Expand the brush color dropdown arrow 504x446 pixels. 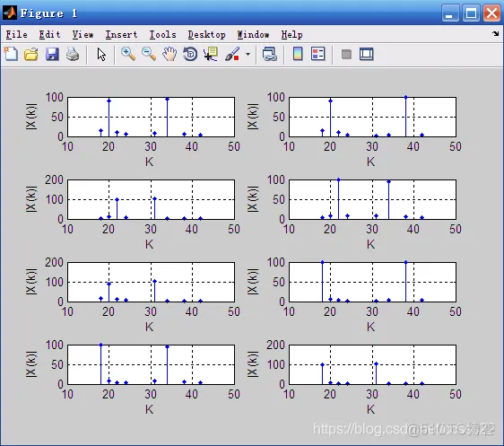pos(248,55)
